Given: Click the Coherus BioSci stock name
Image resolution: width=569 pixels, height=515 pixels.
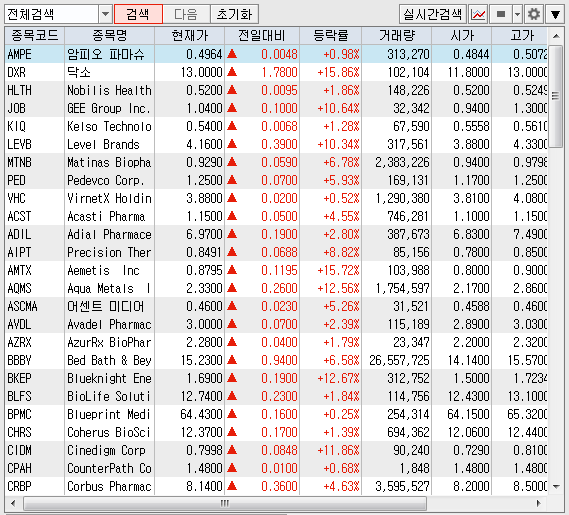Looking at the screenshot, I should tap(109, 432).
